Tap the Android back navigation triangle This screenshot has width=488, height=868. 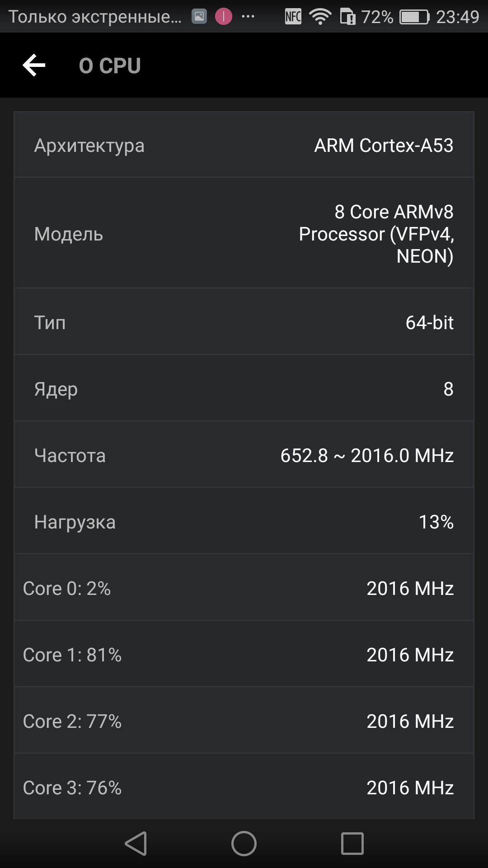click(136, 844)
